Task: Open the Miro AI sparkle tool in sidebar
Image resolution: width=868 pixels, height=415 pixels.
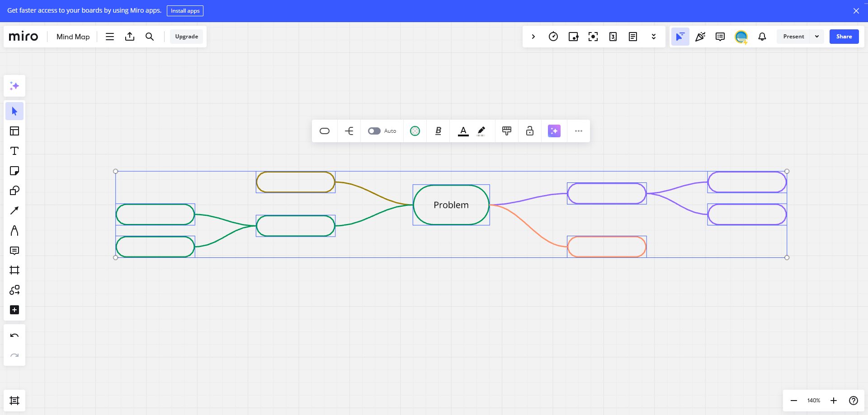Action: coord(14,86)
